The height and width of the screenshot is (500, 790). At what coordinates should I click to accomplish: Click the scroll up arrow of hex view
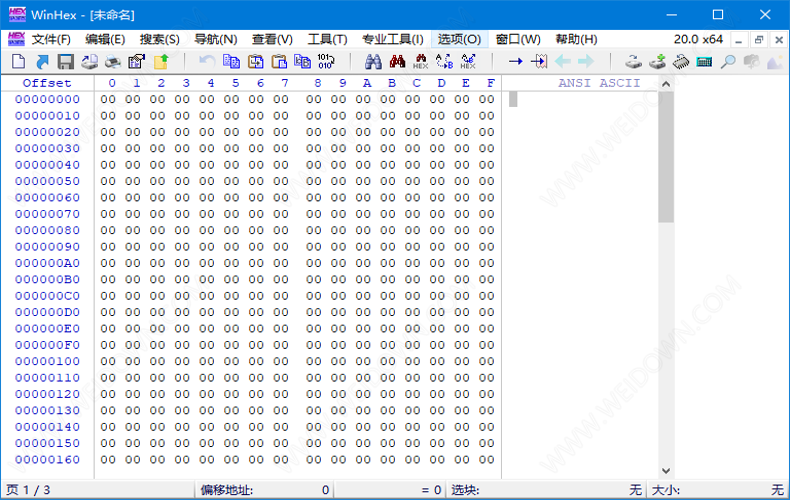click(x=666, y=84)
